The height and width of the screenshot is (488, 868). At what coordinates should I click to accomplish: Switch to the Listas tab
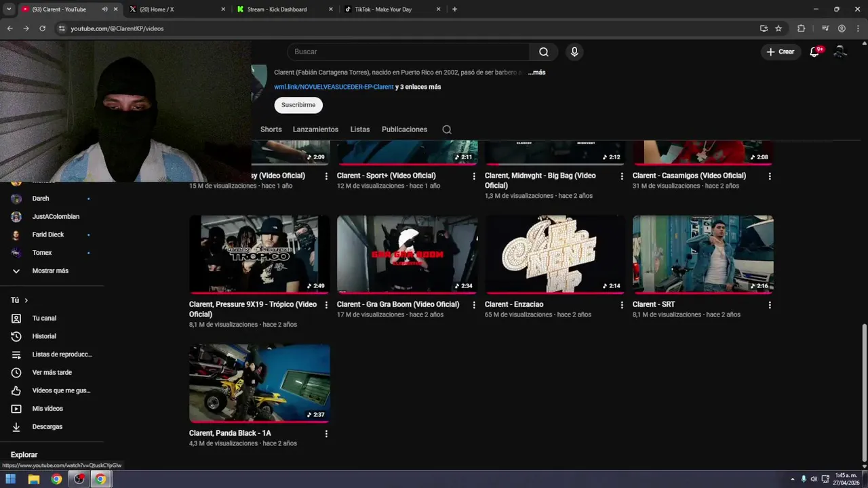tap(360, 129)
